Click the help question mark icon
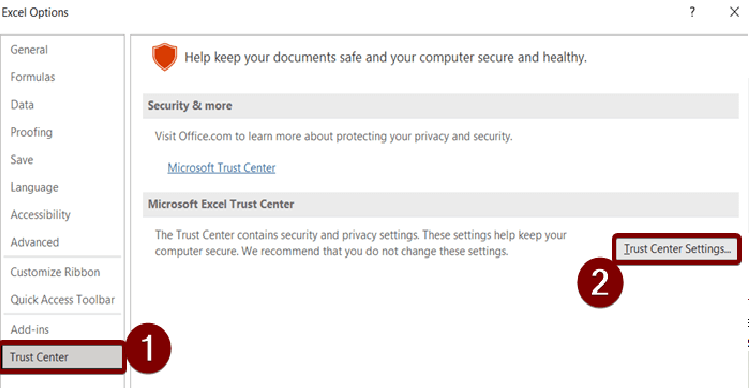749x388 pixels. 692,12
